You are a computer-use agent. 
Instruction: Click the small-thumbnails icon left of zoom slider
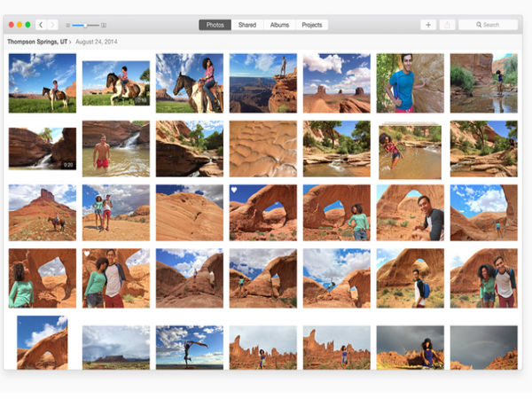68,25
